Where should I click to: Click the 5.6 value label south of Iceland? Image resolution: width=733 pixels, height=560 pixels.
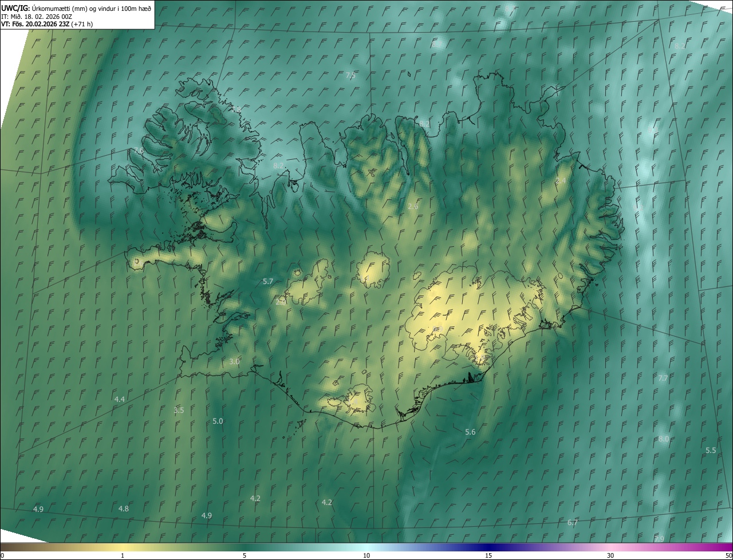[470, 432]
